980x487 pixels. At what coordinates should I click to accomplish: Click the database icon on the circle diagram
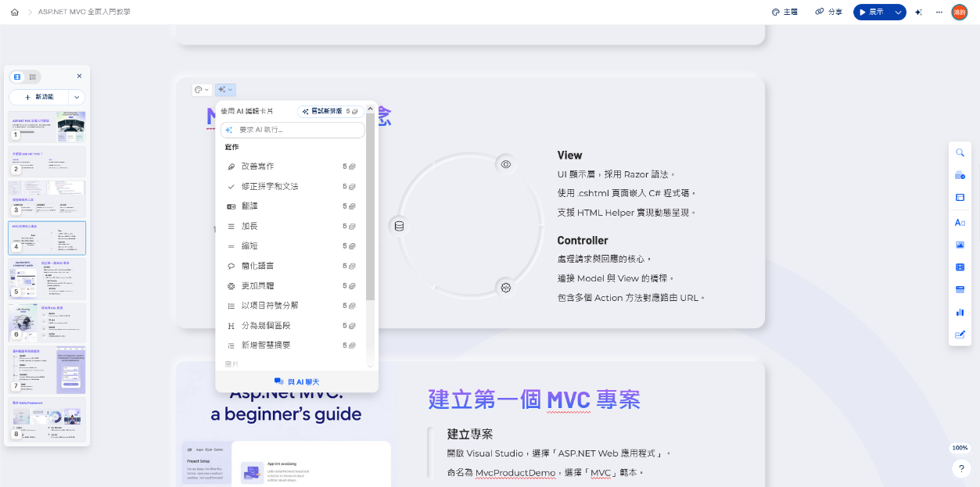(x=399, y=226)
